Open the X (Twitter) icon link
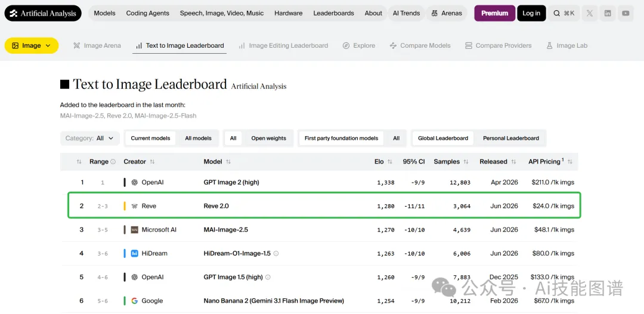Viewport: 644px width, 314px height. click(590, 13)
